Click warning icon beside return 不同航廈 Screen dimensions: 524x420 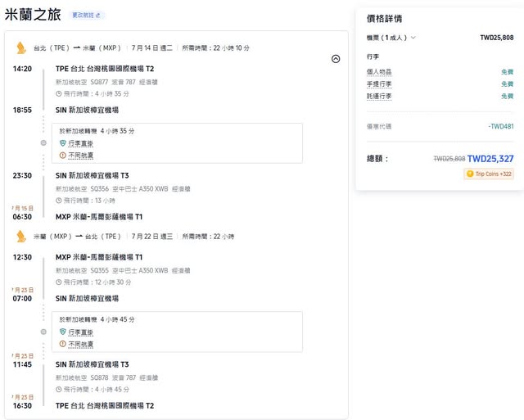point(63,344)
